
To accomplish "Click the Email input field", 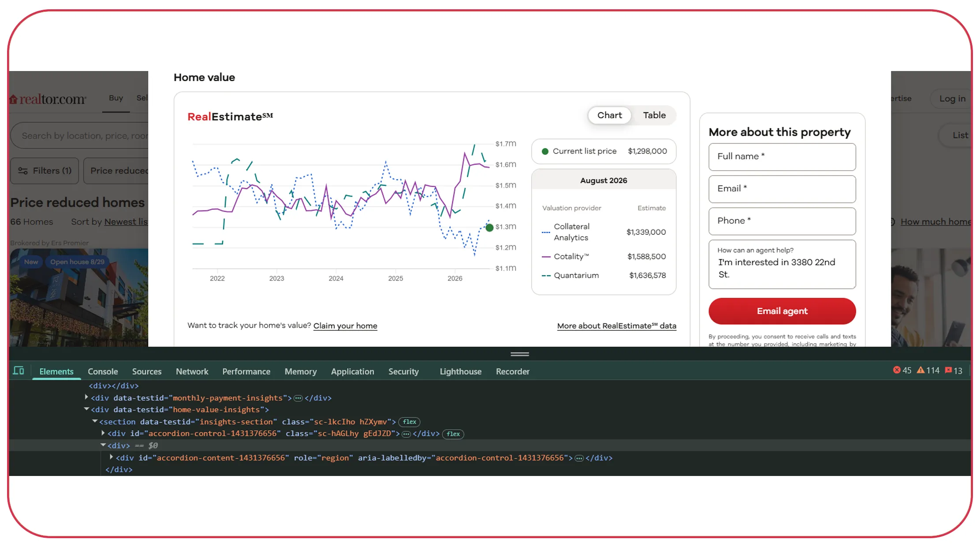I will 782,189.
